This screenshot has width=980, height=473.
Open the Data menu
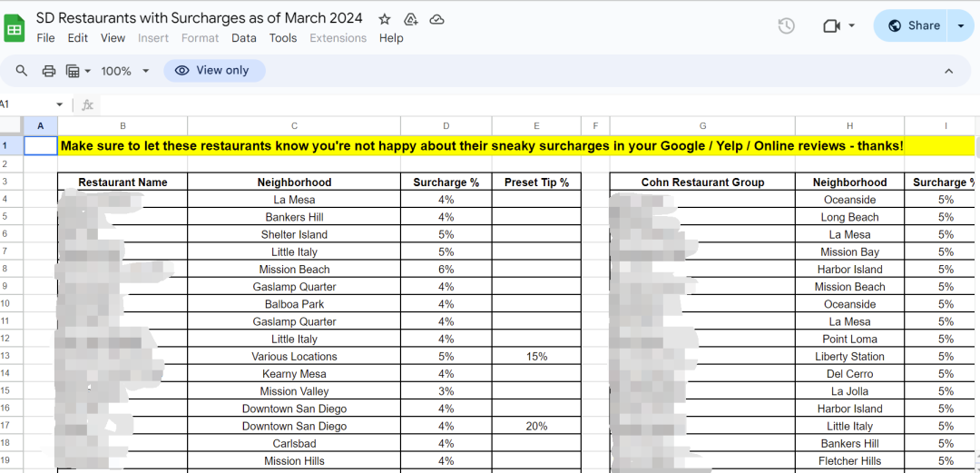click(x=243, y=38)
